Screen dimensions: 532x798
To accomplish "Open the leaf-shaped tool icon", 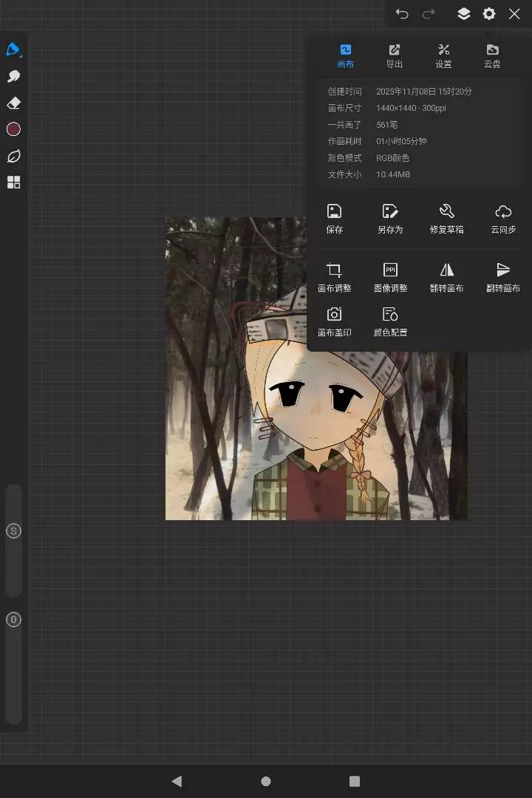I will pos(13,156).
